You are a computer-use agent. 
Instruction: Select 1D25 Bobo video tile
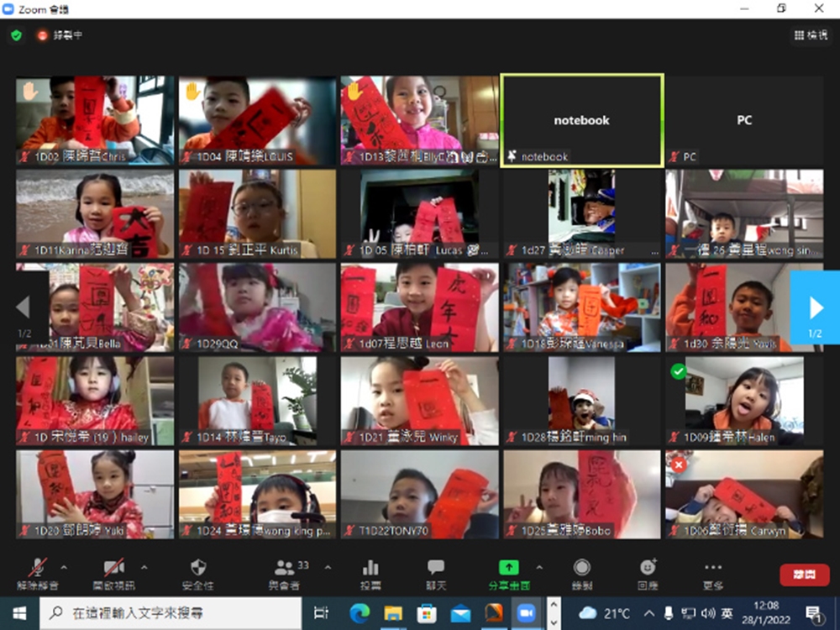(x=582, y=495)
